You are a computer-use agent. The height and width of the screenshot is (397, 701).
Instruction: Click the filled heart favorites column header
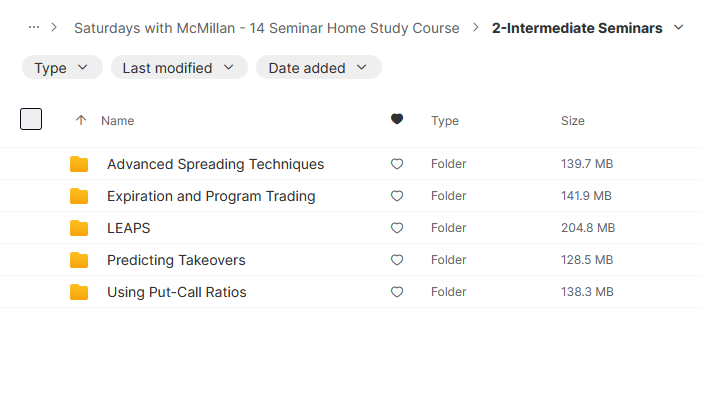point(397,119)
